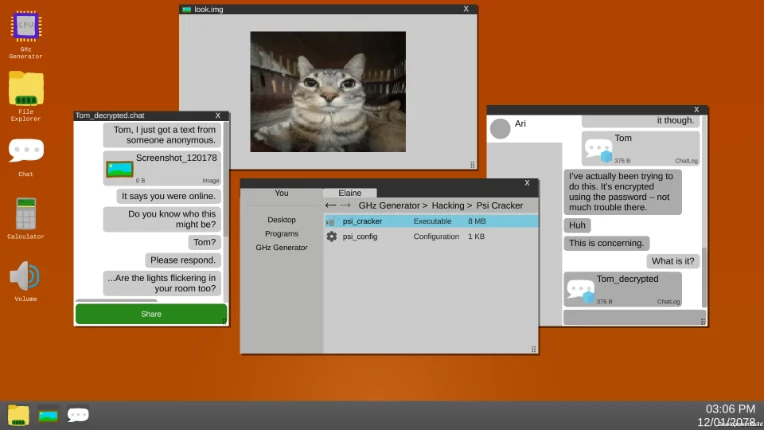Click the chat bubble icon in taskbar
Viewport: 764px width, 430px height.
click(78, 414)
